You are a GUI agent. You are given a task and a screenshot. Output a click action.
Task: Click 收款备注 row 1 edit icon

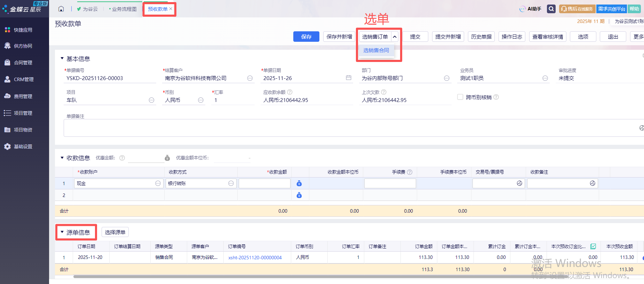(593, 183)
